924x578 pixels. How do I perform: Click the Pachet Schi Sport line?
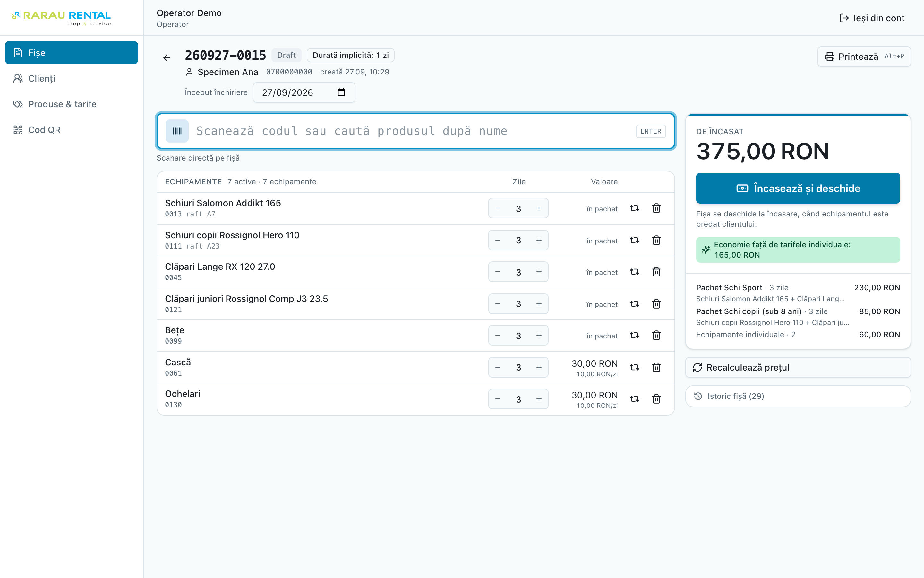click(798, 293)
